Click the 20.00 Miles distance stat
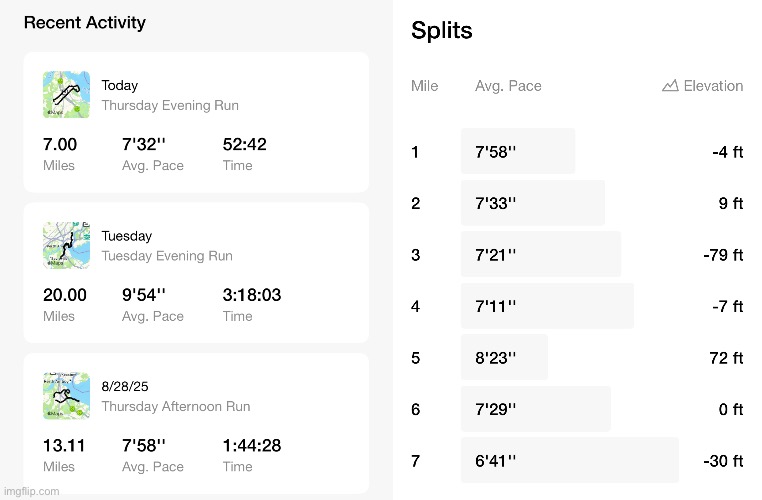The width and height of the screenshot is (762, 500). coord(64,304)
